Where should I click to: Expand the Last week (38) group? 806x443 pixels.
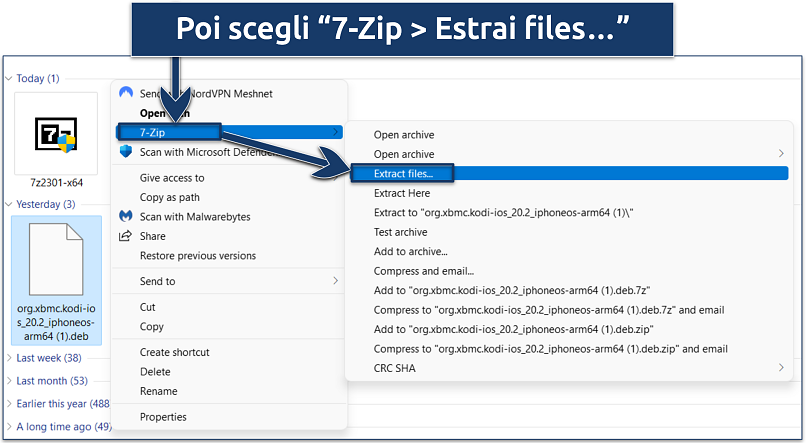[9, 358]
